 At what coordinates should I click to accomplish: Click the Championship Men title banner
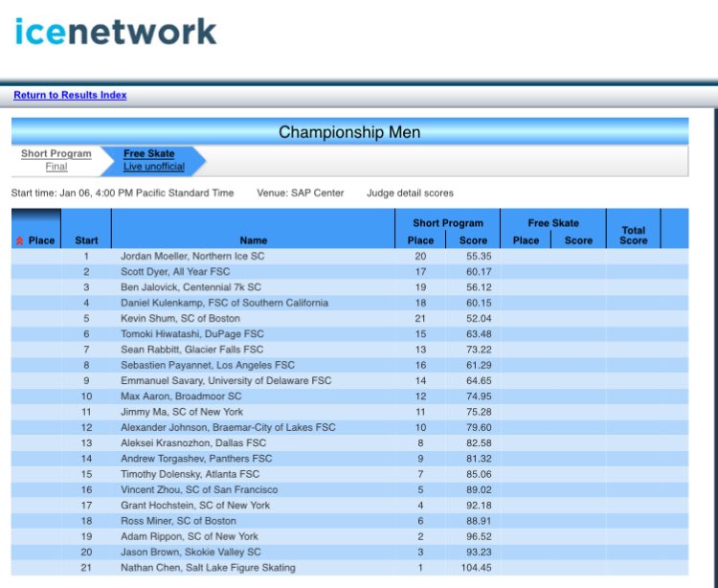click(x=349, y=132)
